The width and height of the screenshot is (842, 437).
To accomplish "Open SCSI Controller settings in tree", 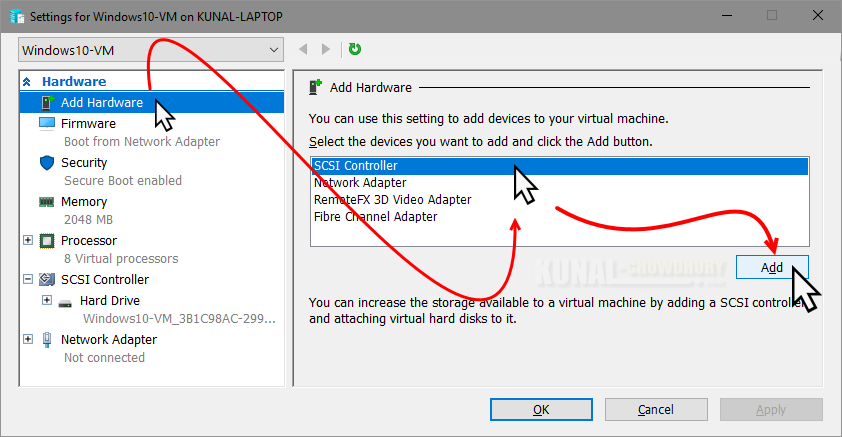I will 105,280.
